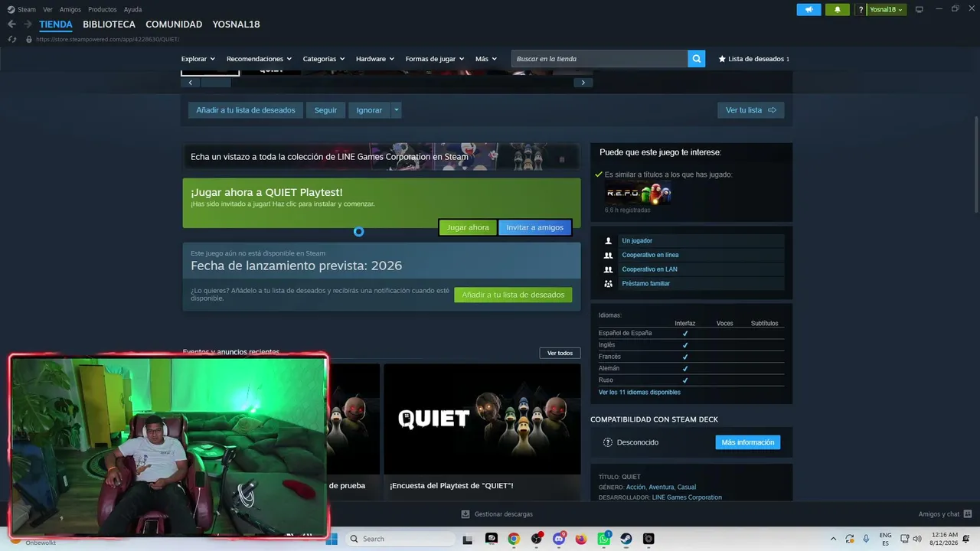Open the Yosnal18 account dropdown

coord(886,9)
